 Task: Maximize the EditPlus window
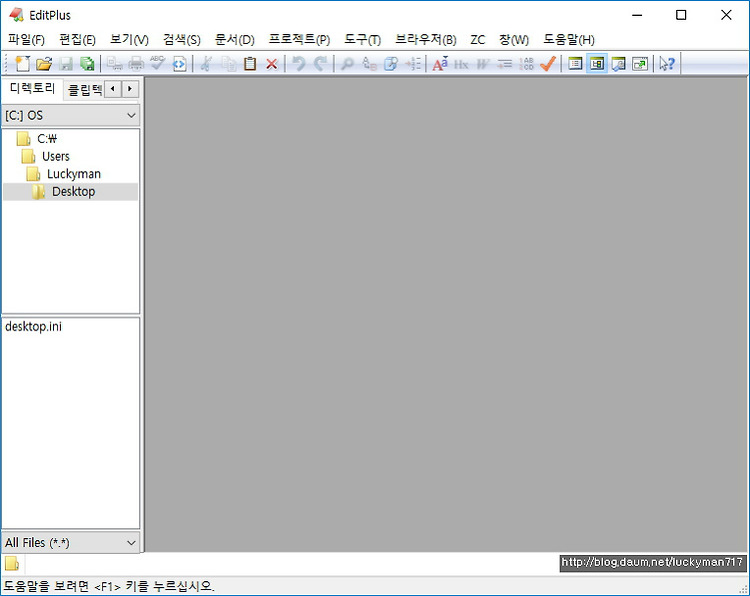(681, 15)
